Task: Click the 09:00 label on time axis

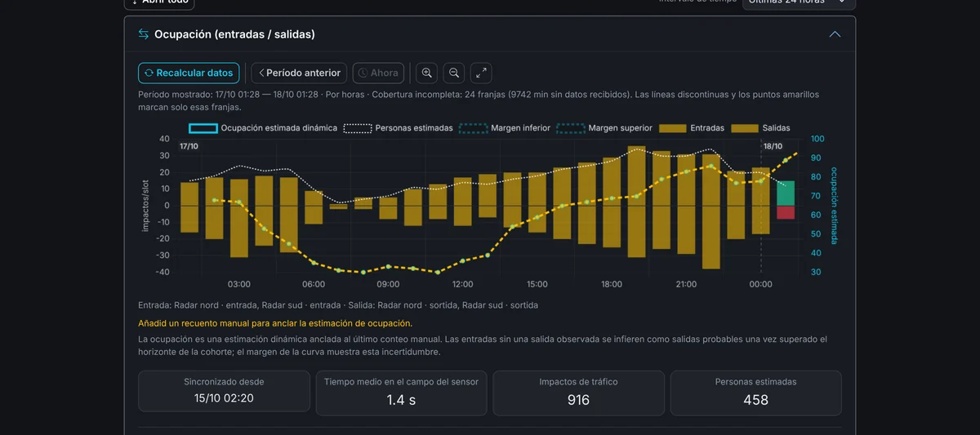Action: pos(388,284)
